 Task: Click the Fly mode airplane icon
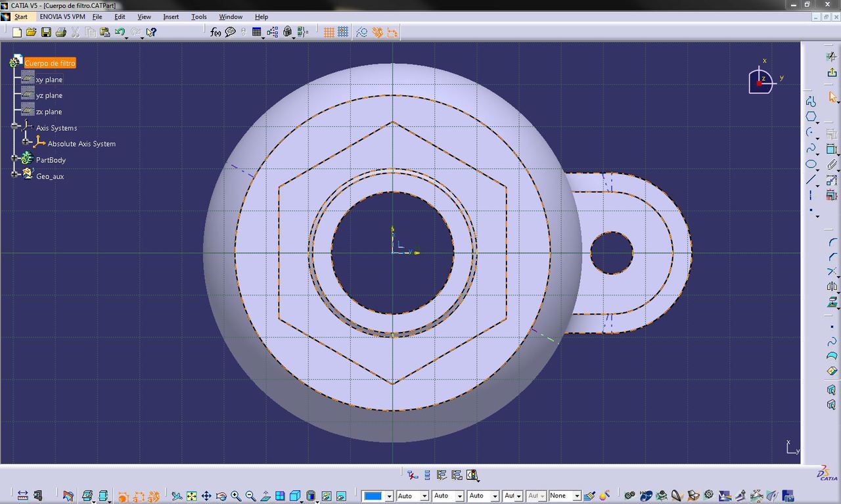177,496
